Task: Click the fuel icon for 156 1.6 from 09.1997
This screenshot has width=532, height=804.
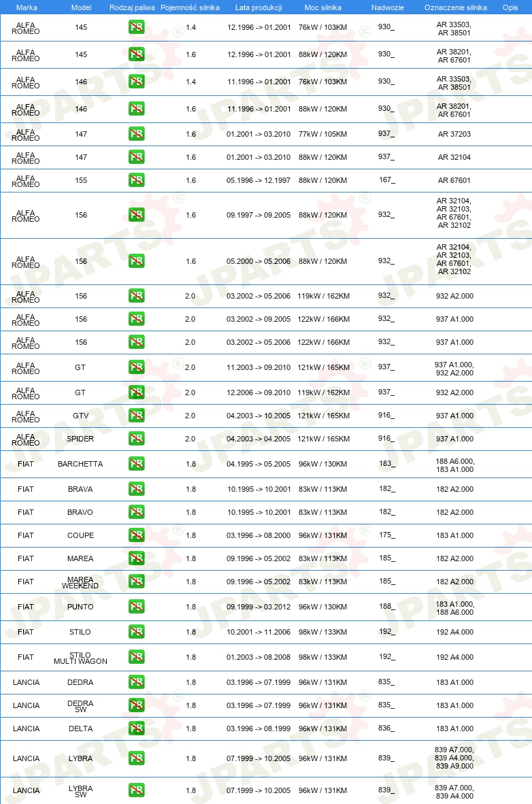Action: (x=137, y=215)
